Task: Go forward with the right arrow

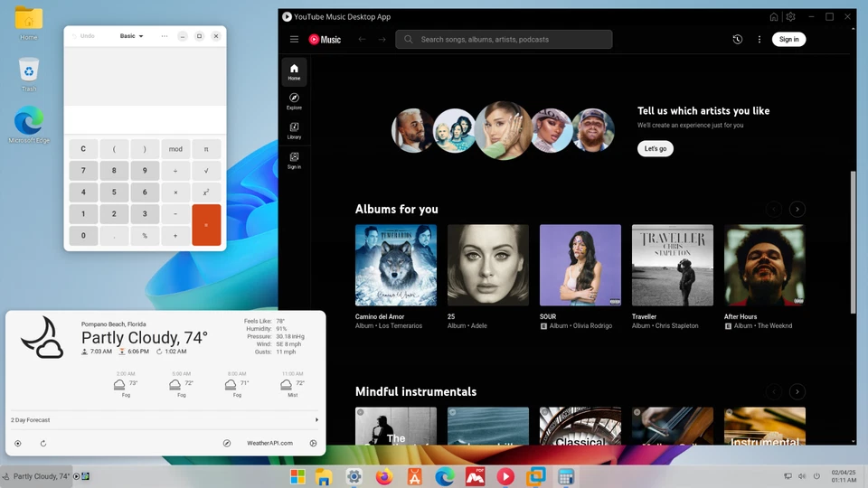Action: tap(382, 39)
